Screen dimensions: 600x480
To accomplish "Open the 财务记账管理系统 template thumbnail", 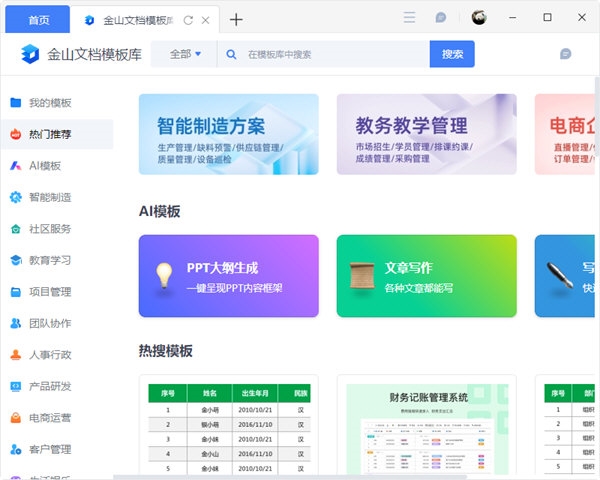I will (x=427, y=425).
